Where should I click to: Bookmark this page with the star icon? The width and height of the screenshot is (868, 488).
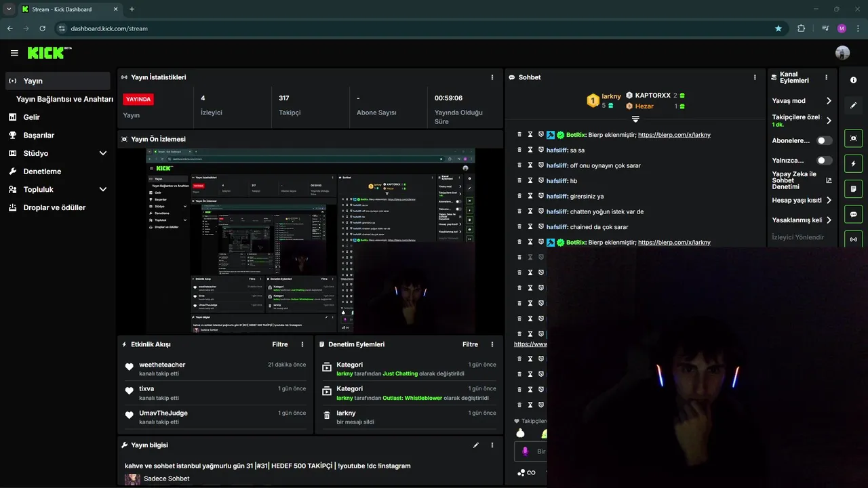[778, 28]
